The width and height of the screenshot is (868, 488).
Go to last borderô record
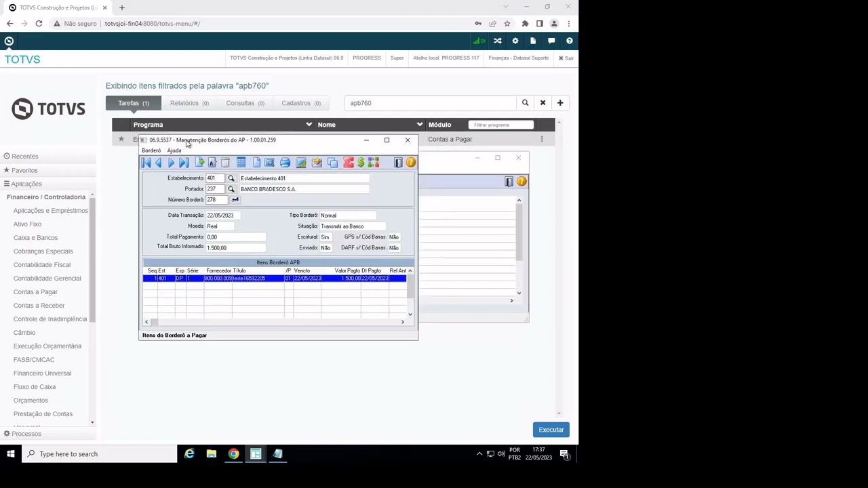tap(184, 163)
